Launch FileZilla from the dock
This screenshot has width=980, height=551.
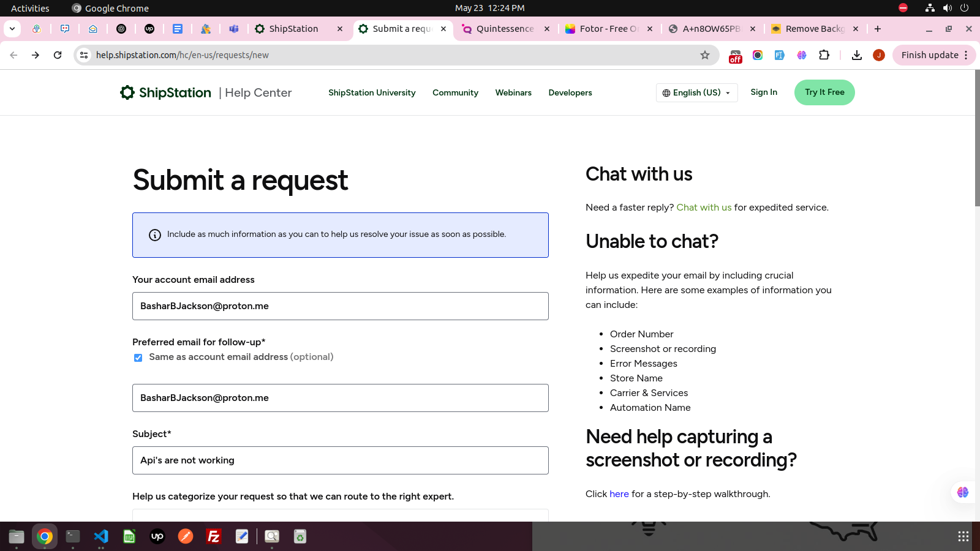[x=214, y=536]
